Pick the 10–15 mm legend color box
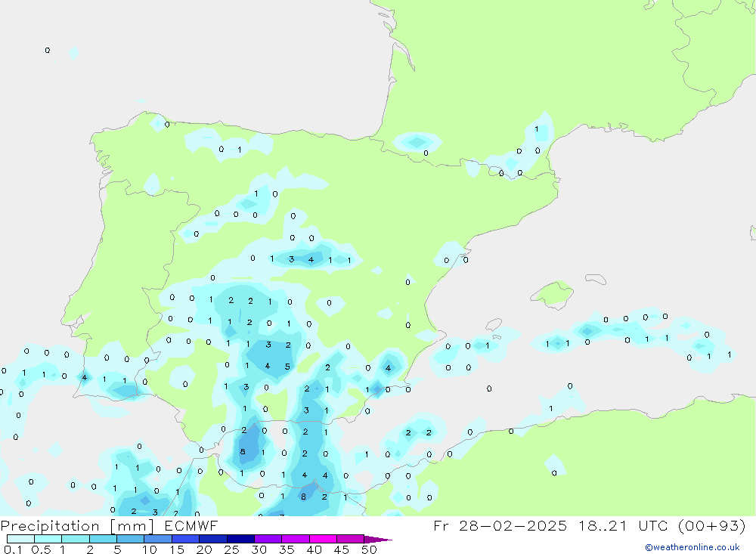The height and width of the screenshot is (554, 756). click(158, 539)
